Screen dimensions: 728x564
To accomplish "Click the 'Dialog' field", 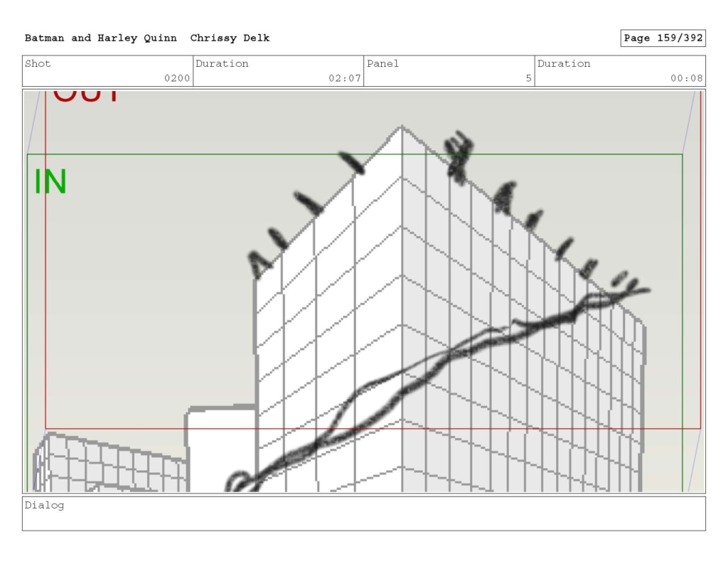I will 364,514.
